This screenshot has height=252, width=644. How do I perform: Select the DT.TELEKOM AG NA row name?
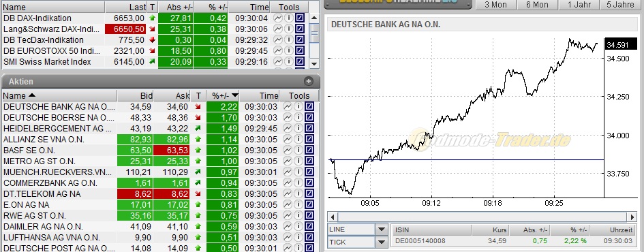42,193
